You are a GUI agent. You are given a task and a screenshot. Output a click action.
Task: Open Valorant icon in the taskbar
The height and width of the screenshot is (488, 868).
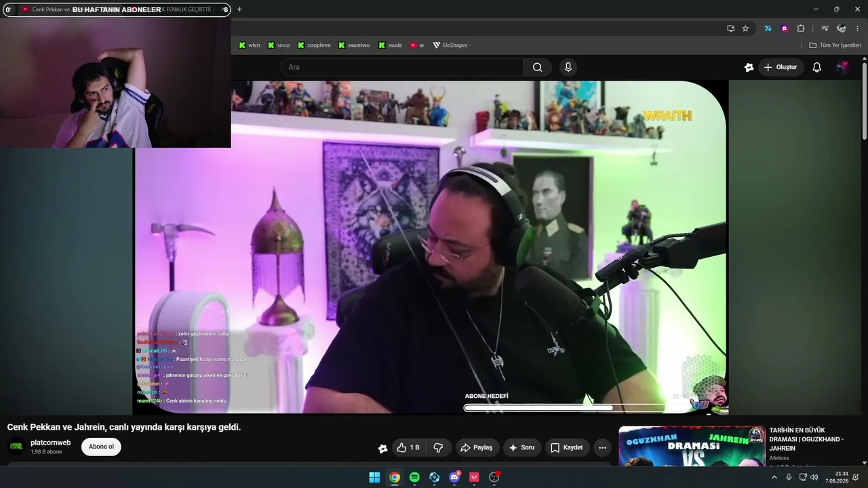(474, 477)
